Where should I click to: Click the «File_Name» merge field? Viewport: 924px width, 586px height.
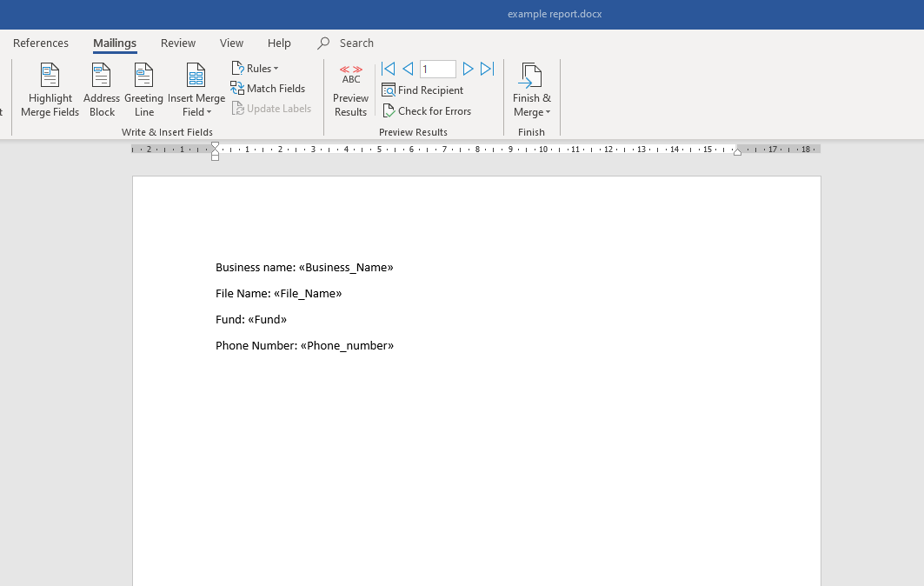coord(308,294)
